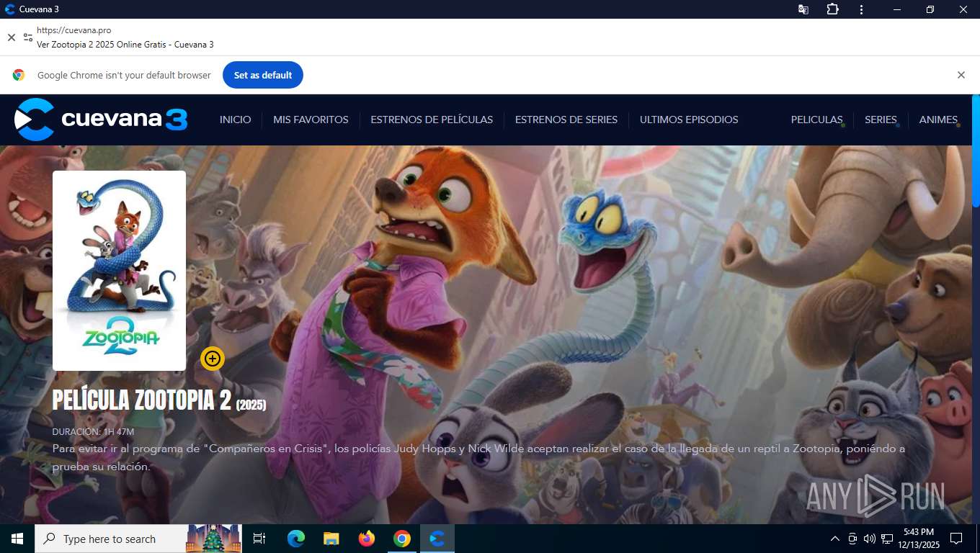Stop loading with the X beside the address
The image size is (980, 553).
(x=12, y=37)
